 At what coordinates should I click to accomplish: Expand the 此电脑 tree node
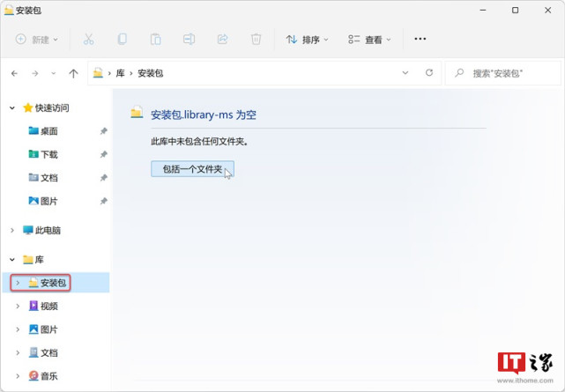click(x=12, y=230)
